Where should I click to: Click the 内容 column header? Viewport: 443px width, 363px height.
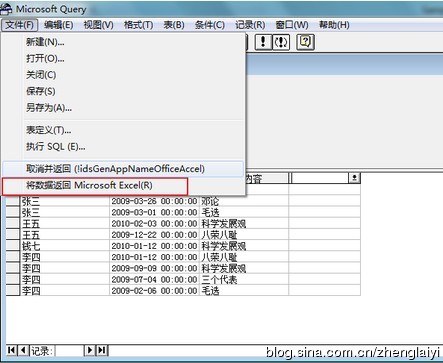point(267,178)
